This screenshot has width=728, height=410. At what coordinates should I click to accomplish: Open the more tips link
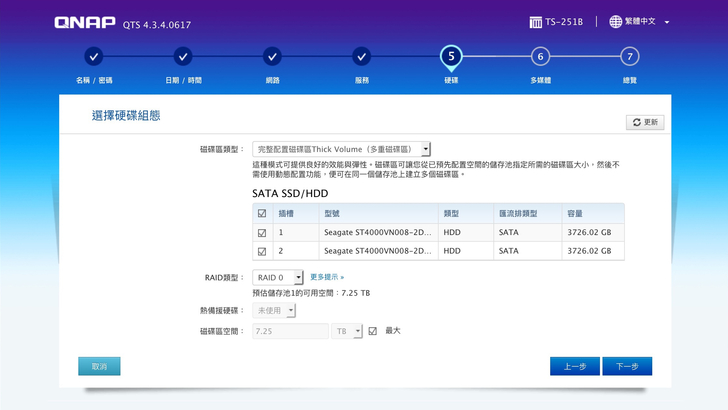point(327,277)
